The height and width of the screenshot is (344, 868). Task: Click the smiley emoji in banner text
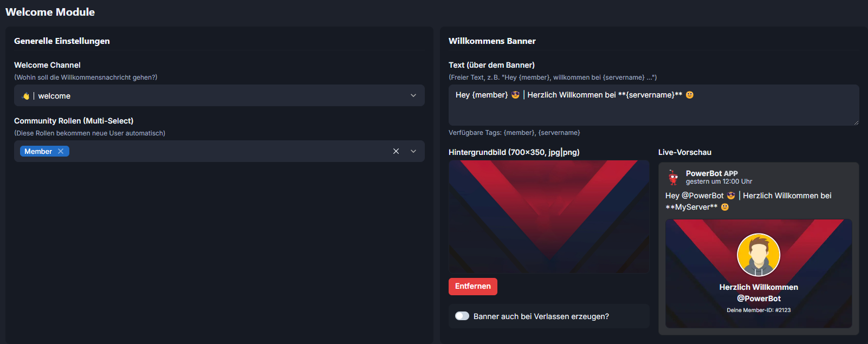pos(690,95)
